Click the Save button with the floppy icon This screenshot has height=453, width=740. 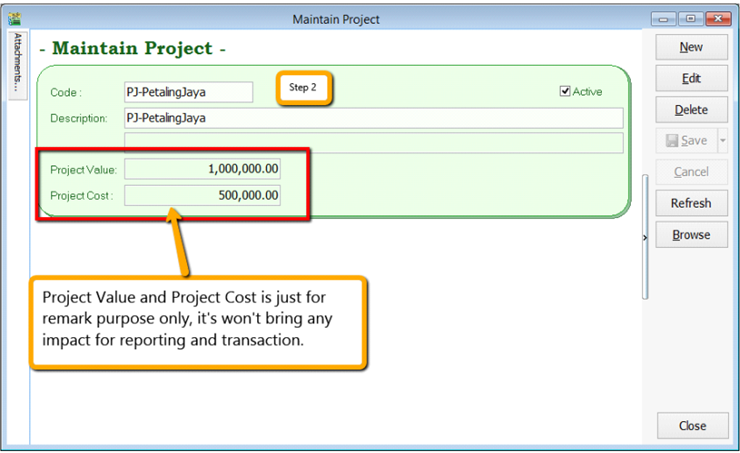[x=685, y=141]
